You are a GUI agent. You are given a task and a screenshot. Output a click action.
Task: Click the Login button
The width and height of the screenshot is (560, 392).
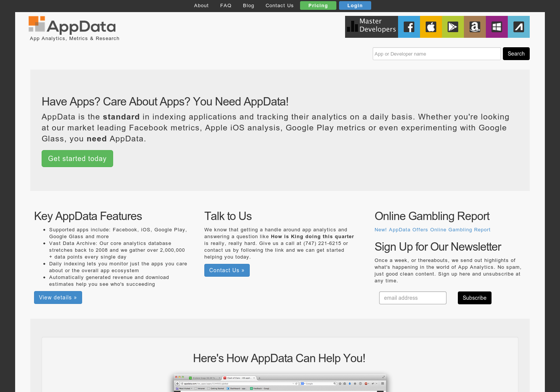(355, 5)
